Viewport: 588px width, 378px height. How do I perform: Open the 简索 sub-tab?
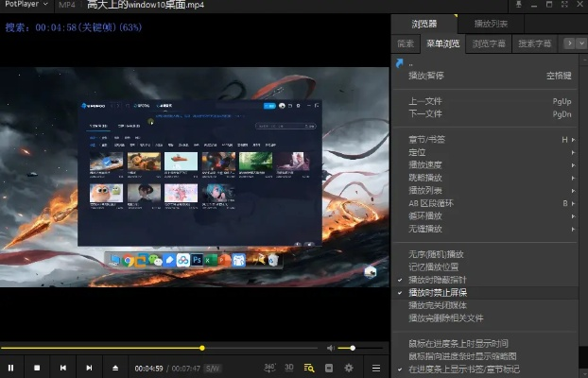tap(406, 43)
